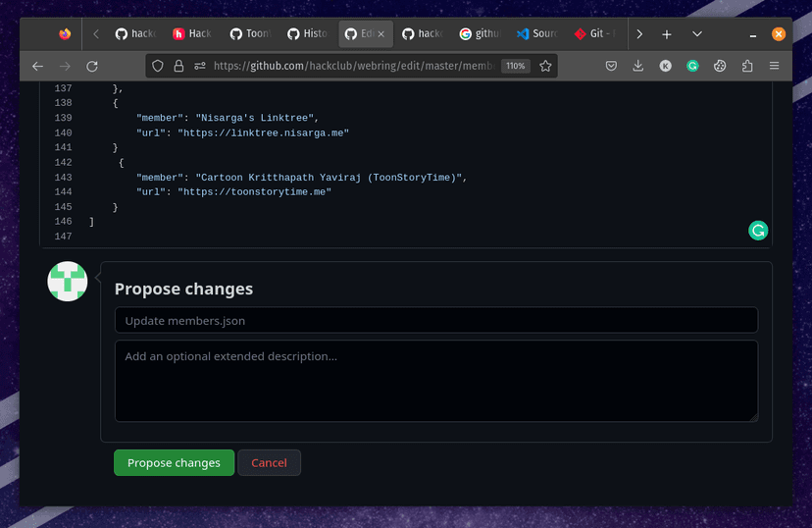Save to Pocket icon in toolbar

pos(611,66)
